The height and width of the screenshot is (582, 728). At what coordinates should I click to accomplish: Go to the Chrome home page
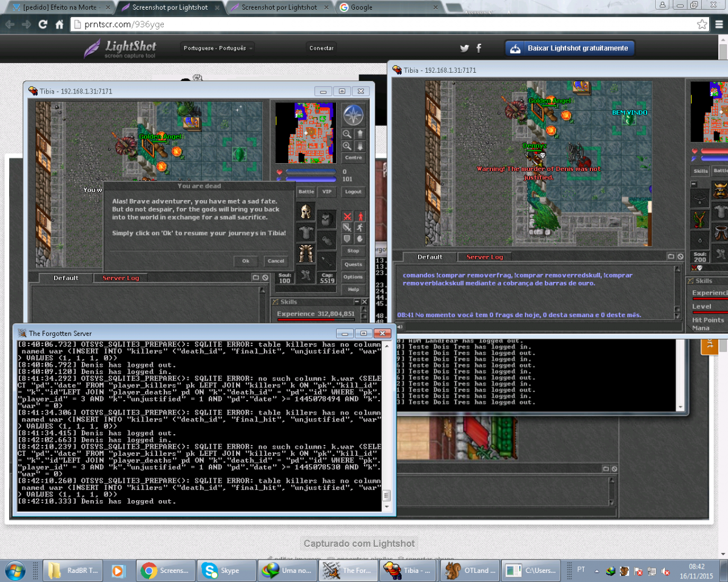[59, 24]
